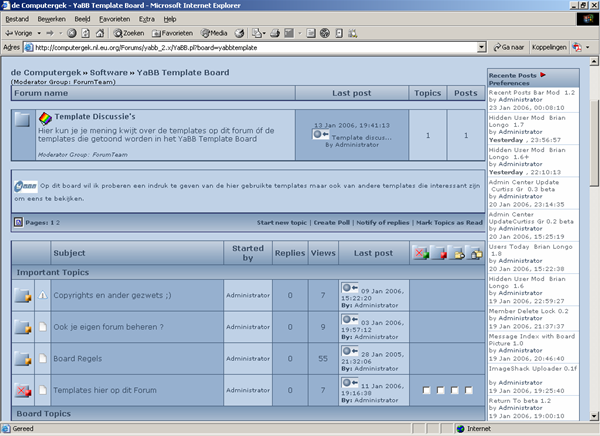
Task: Click the forward arrow in the toolbar
Action: point(50,33)
